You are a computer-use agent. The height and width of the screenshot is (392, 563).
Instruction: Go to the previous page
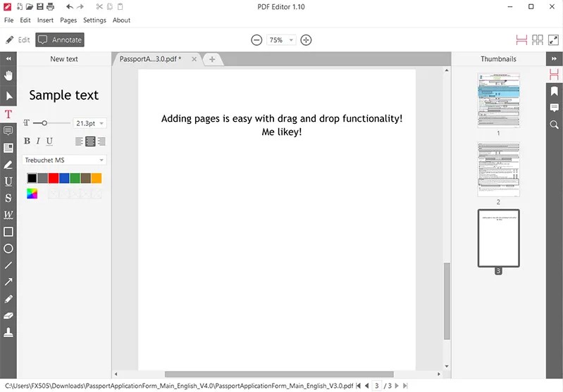pyautogui.click(x=366, y=386)
